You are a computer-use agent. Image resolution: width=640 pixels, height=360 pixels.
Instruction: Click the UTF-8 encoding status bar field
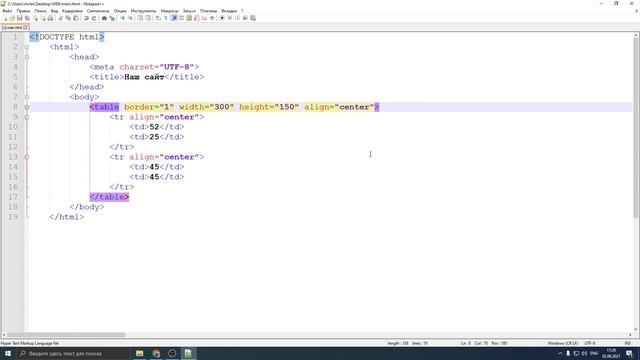(x=590, y=343)
